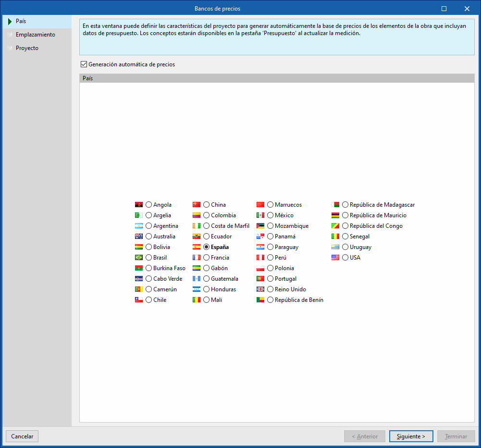Click the Brasil flag icon

coord(139,258)
